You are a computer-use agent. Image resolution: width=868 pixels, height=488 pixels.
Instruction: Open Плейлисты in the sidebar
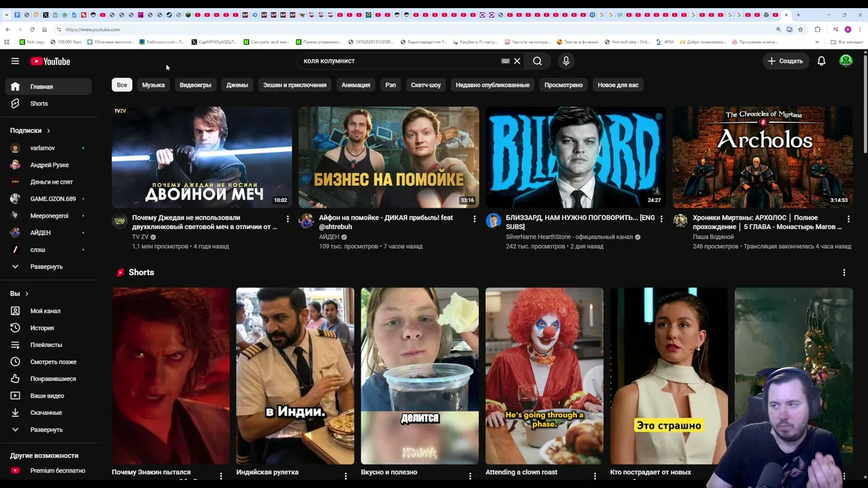[x=47, y=345]
